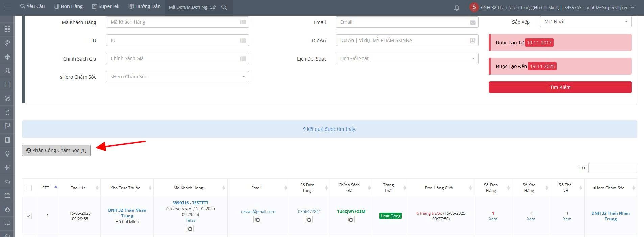Open the wallet folder icon in sidebar

tap(7, 195)
